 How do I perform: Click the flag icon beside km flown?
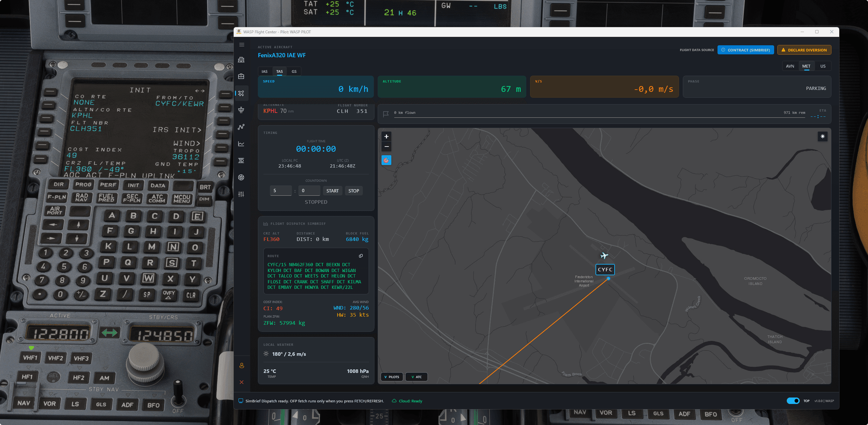click(x=386, y=114)
